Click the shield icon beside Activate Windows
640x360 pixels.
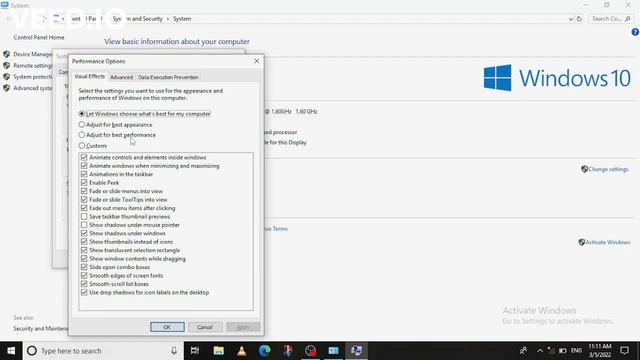[582, 242]
